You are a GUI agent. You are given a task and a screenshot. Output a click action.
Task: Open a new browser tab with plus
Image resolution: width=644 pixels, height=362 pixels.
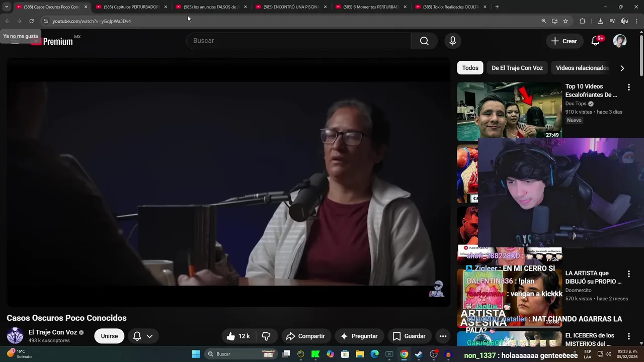click(497, 7)
